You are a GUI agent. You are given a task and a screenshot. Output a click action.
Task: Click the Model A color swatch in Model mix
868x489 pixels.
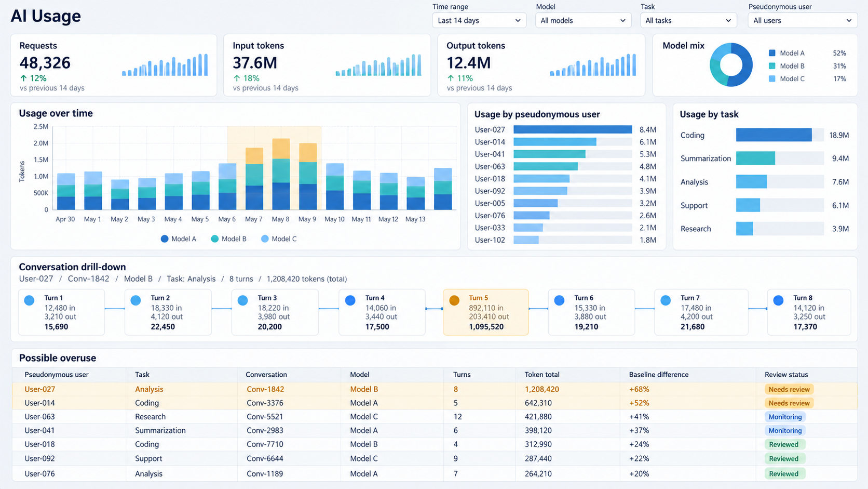(x=772, y=53)
